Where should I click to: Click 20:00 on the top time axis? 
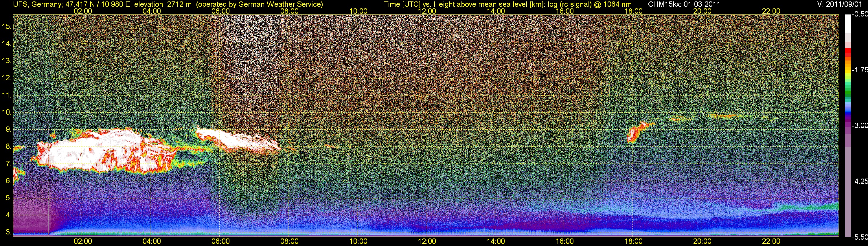pos(702,11)
